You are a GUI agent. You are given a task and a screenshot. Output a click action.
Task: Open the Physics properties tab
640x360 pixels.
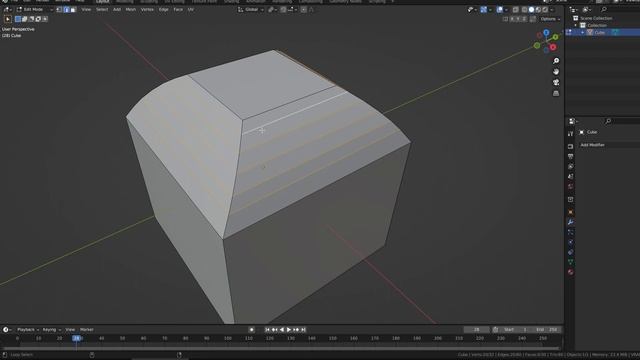click(x=570, y=242)
